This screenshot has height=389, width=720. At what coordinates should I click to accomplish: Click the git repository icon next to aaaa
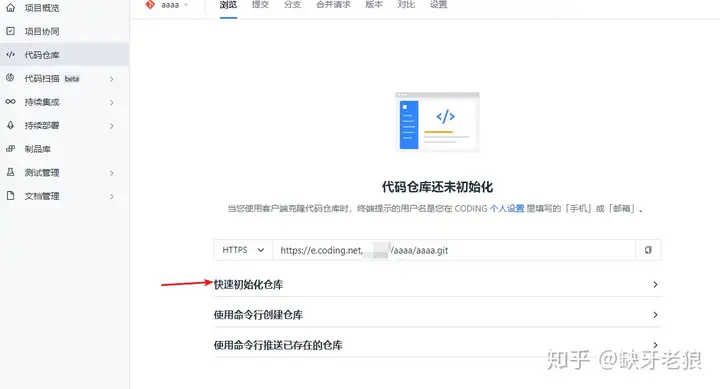(x=150, y=5)
